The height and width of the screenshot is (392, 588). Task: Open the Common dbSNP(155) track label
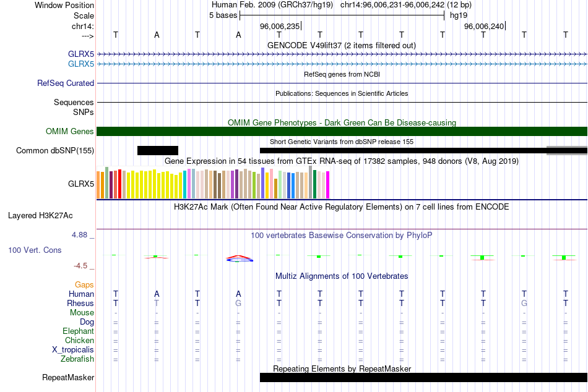55,150
